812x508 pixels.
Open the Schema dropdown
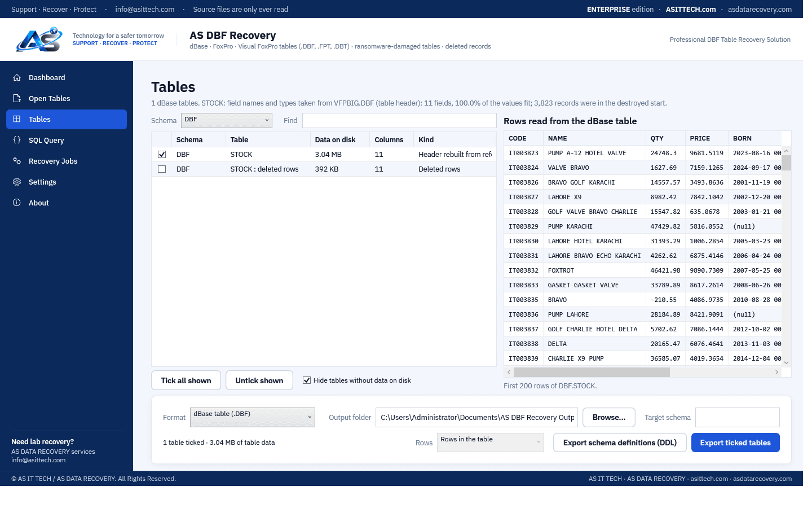pyautogui.click(x=227, y=120)
